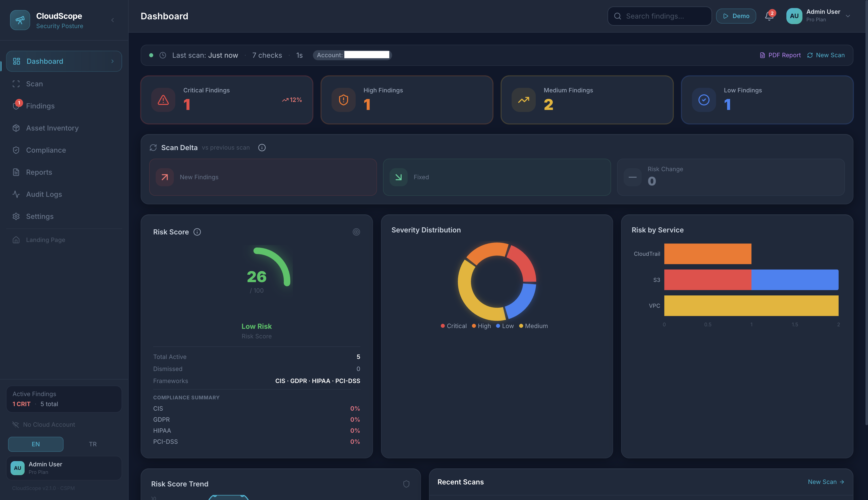The width and height of the screenshot is (868, 500).
Task: Click the Settings gear icon
Action: point(16,216)
